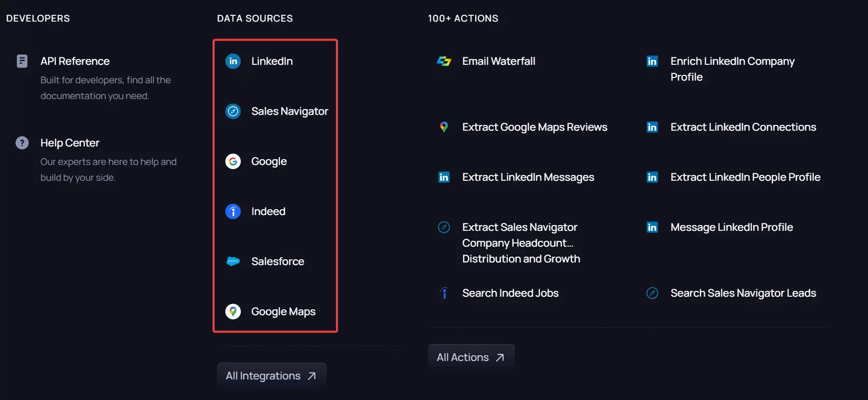Click the LinkedIn data source icon
Image resolution: width=868 pixels, height=400 pixels.
[x=233, y=61]
